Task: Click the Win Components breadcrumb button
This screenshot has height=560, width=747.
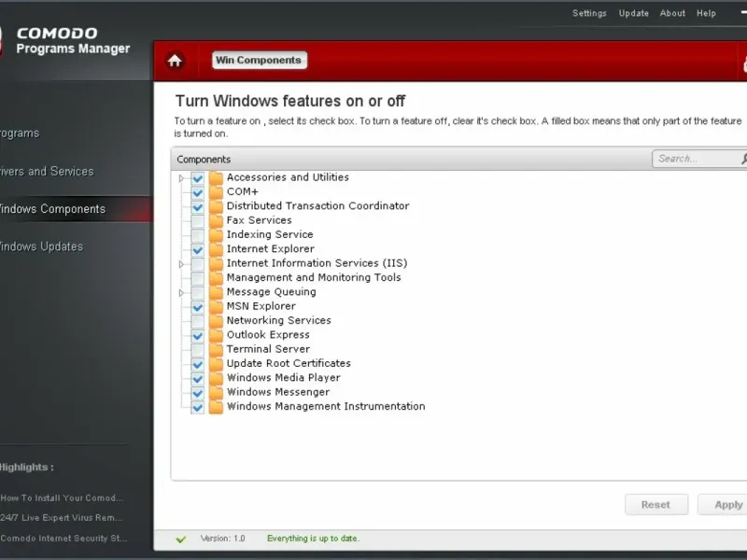Action: pos(260,60)
